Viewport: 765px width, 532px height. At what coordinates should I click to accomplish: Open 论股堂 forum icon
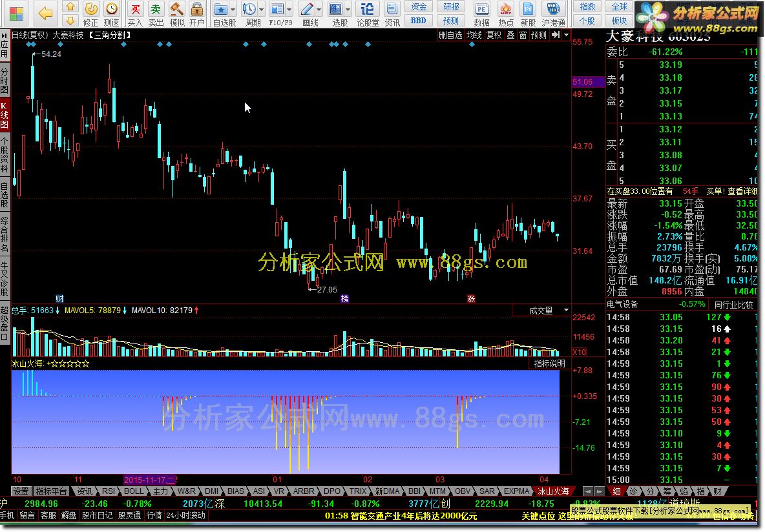pos(368,14)
